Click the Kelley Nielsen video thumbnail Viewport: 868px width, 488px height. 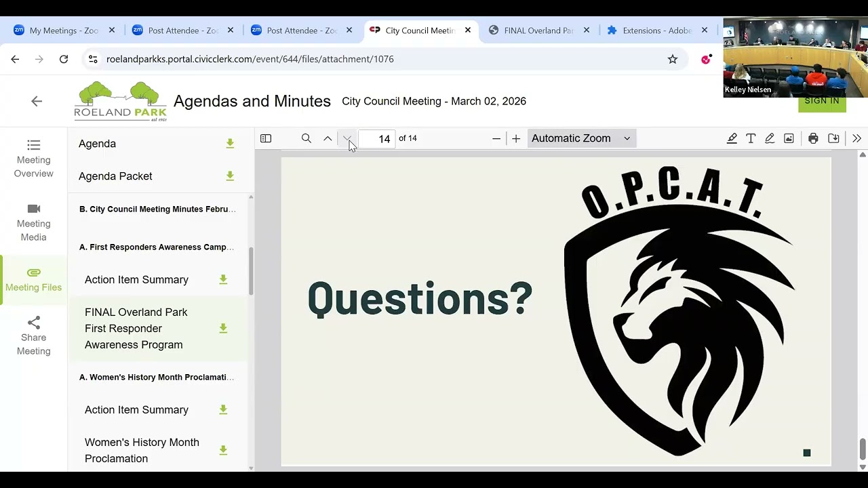795,58
